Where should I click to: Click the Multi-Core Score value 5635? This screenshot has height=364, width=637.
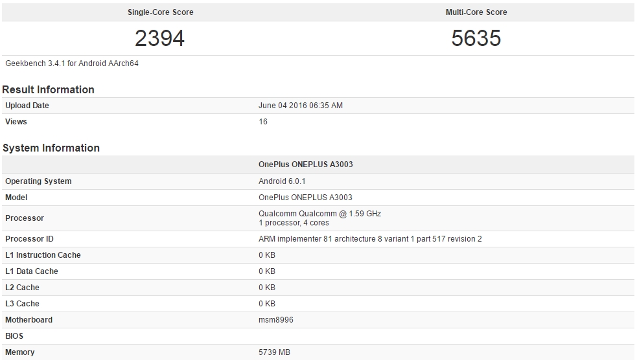pyautogui.click(x=476, y=38)
